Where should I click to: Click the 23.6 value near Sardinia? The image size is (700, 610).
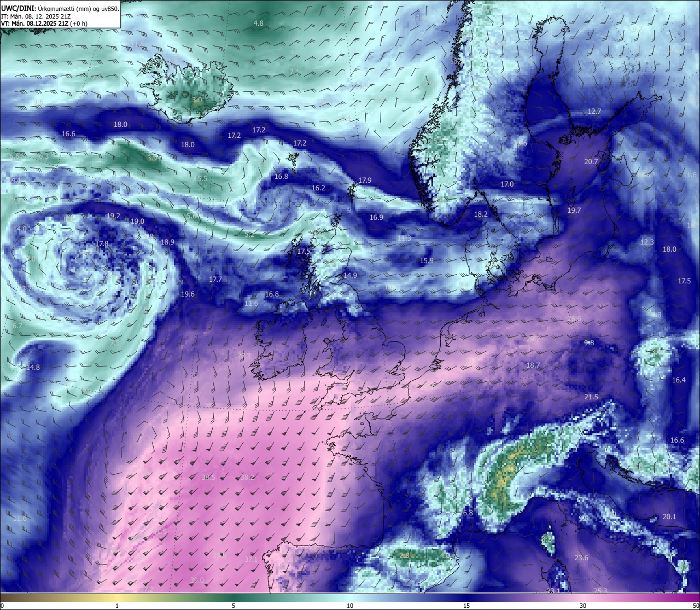(581, 558)
